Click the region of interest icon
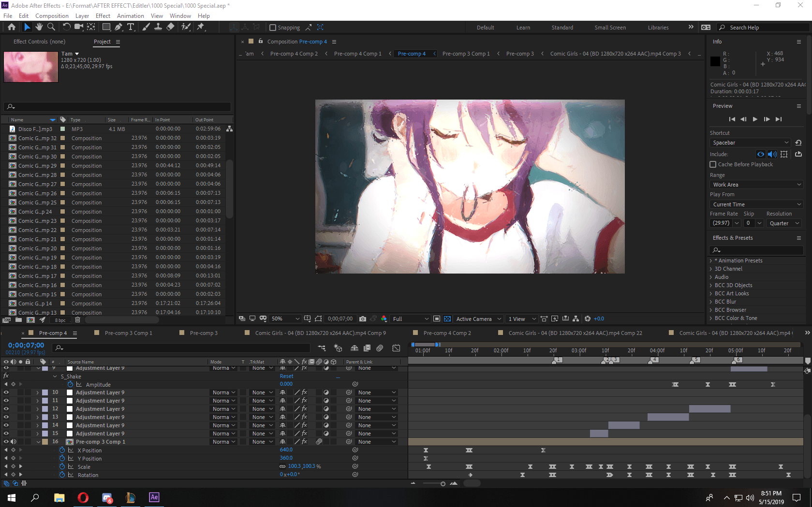This screenshot has height=507, width=812. [x=437, y=319]
